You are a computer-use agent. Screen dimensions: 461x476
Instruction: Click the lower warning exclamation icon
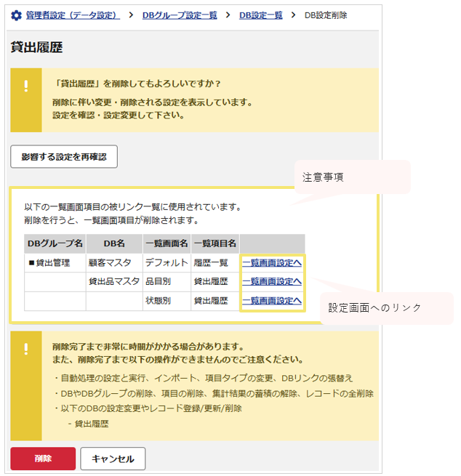tap(26, 349)
